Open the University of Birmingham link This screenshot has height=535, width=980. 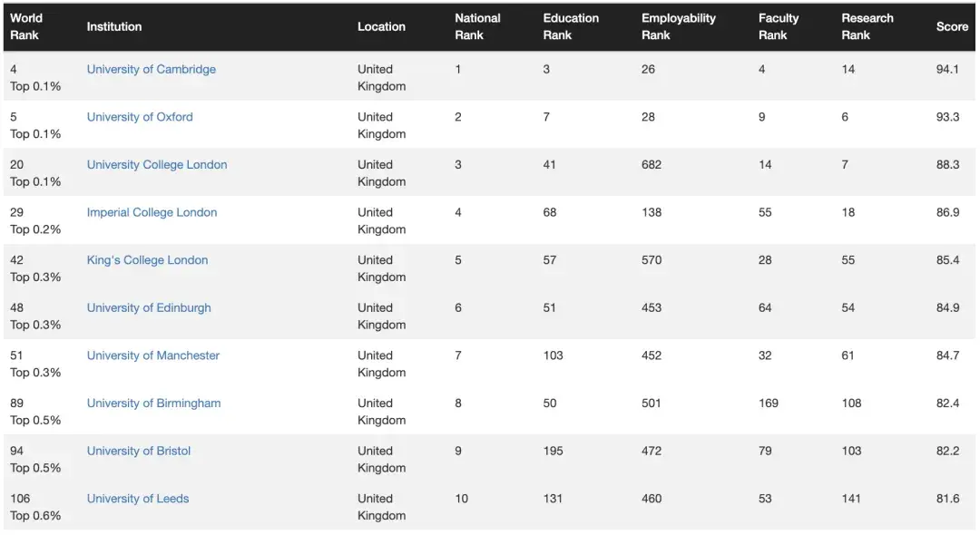[153, 404]
